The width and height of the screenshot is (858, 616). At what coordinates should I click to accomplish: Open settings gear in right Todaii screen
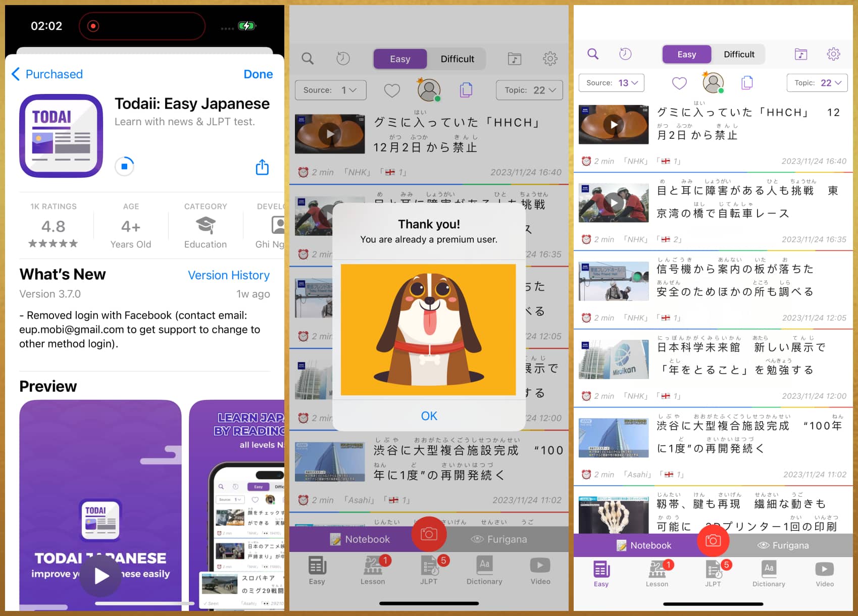pos(833,54)
